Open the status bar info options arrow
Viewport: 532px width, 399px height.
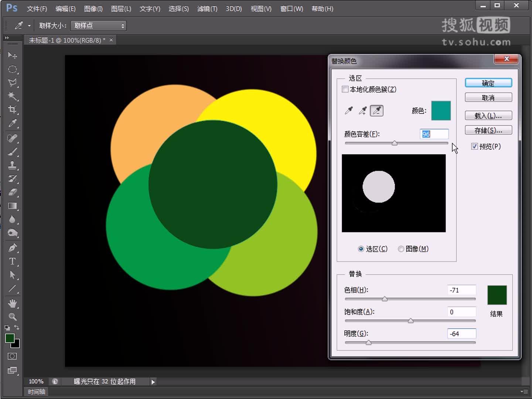coord(153,382)
